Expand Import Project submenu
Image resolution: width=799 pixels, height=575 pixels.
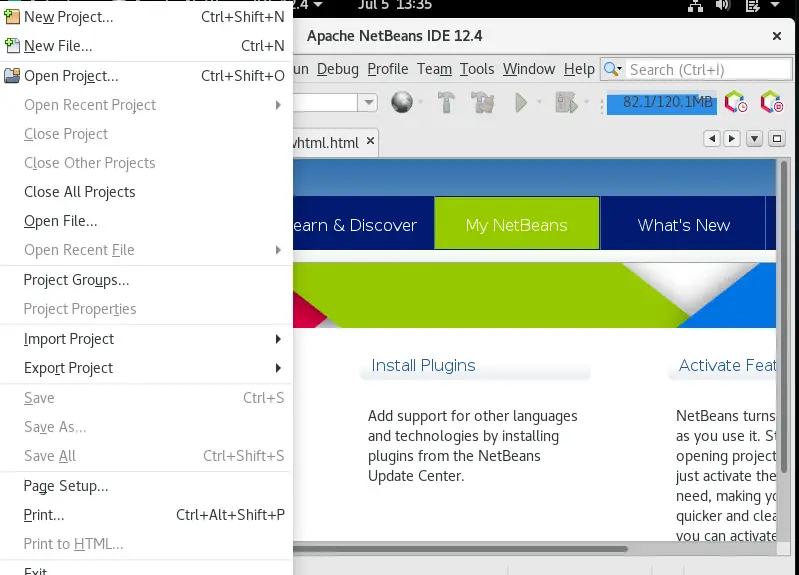tap(146, 339)
